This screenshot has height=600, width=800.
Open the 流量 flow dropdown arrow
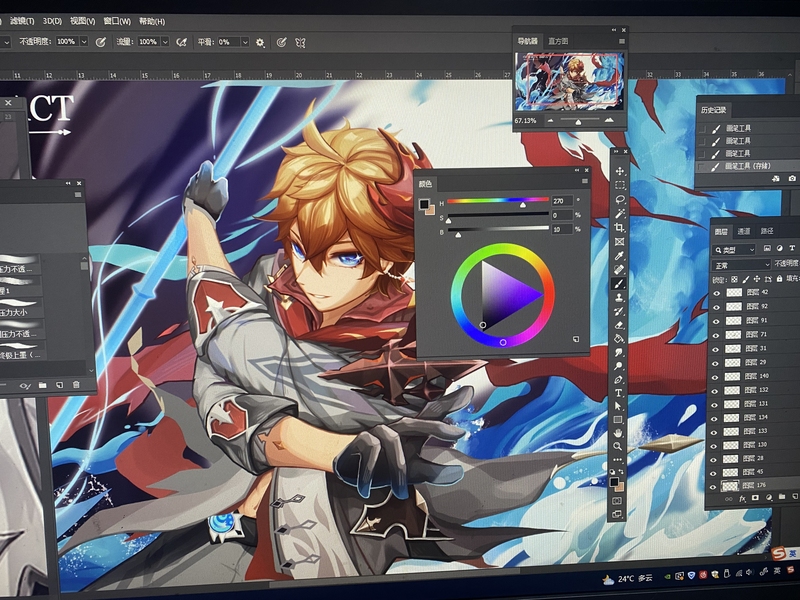[x=165, y=41]
